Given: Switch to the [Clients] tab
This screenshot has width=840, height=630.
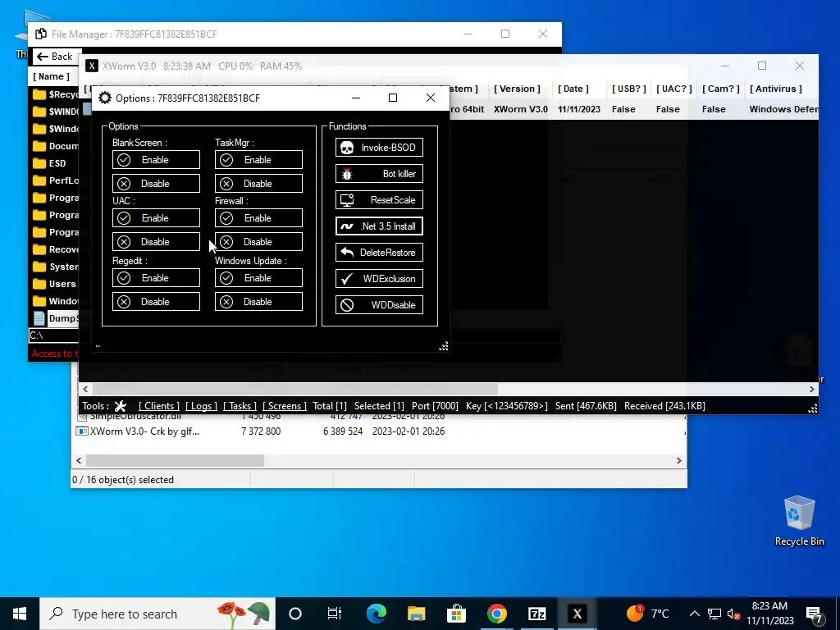Looking at the screenshot, I should (x=158, y=406).
